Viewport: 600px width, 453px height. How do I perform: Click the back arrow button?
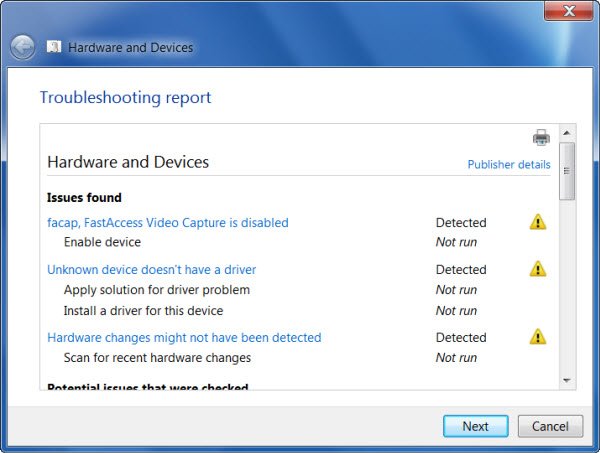pos(23,47)
